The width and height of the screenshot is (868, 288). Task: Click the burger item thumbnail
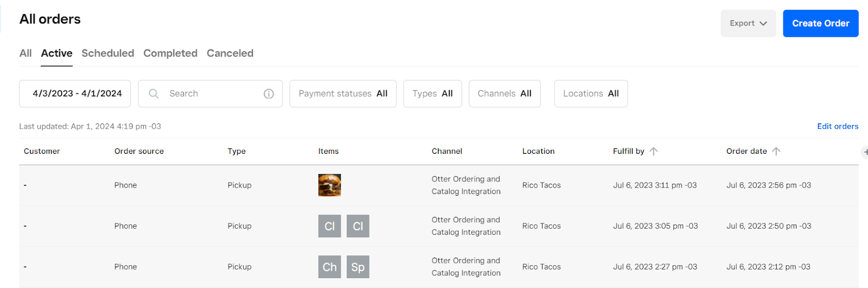coord(329,185)
